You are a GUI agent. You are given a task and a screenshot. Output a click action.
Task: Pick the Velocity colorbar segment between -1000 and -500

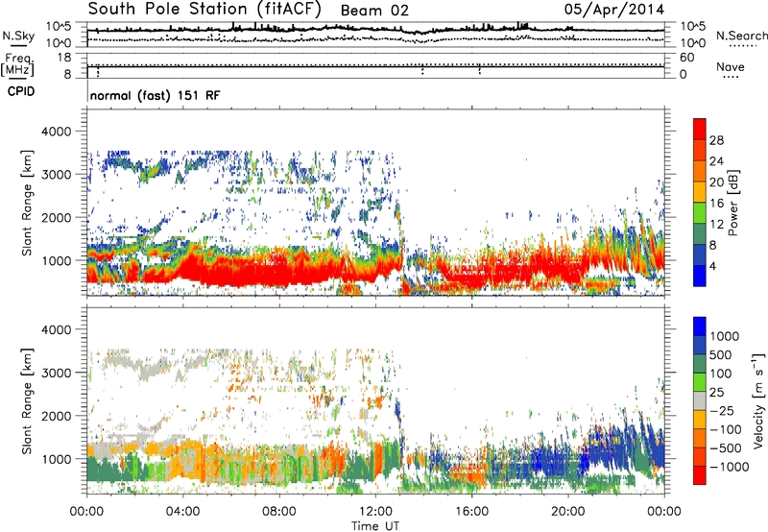[x=700, y=456]
